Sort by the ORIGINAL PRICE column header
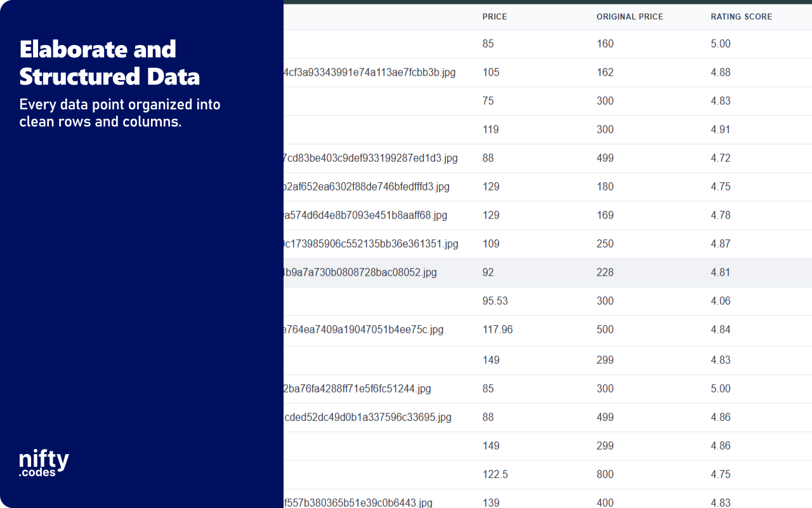 pos(629,17)
